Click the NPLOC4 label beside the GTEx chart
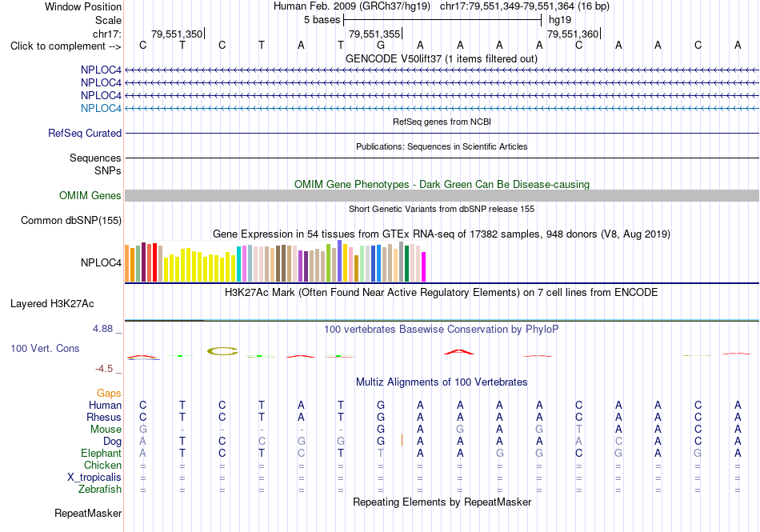The height and width of the screenshot is (532, 760). click(x=101, y=262)
